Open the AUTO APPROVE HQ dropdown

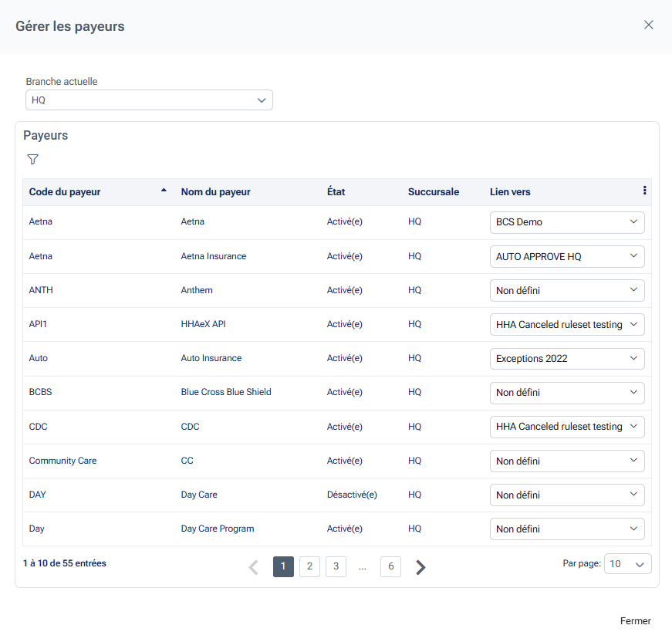pyautogui.click(x=566, y=256)
